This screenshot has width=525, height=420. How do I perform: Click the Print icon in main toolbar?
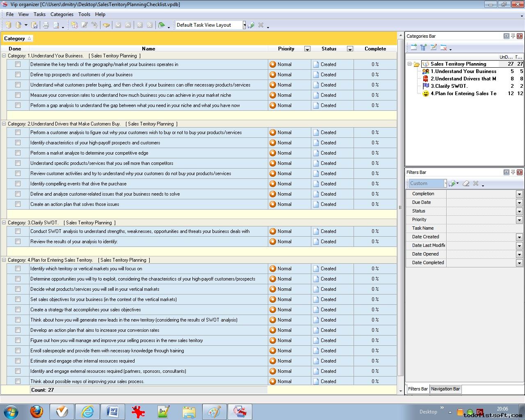pyautogui.click(x=46, y=25)
